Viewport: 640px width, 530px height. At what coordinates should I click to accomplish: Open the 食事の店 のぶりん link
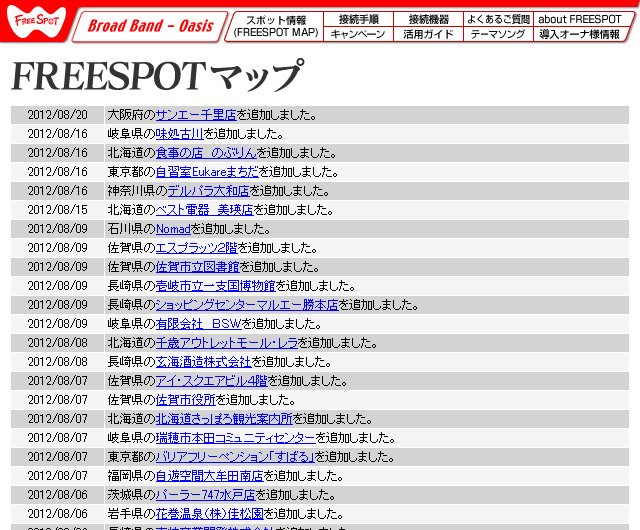tap(206, 153)
